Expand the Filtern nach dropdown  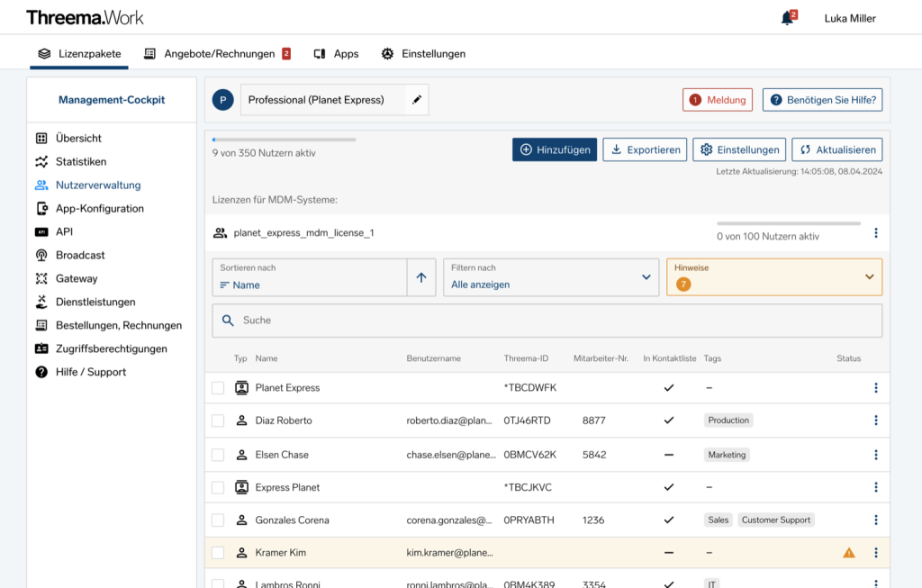click(x=549, y=277)
